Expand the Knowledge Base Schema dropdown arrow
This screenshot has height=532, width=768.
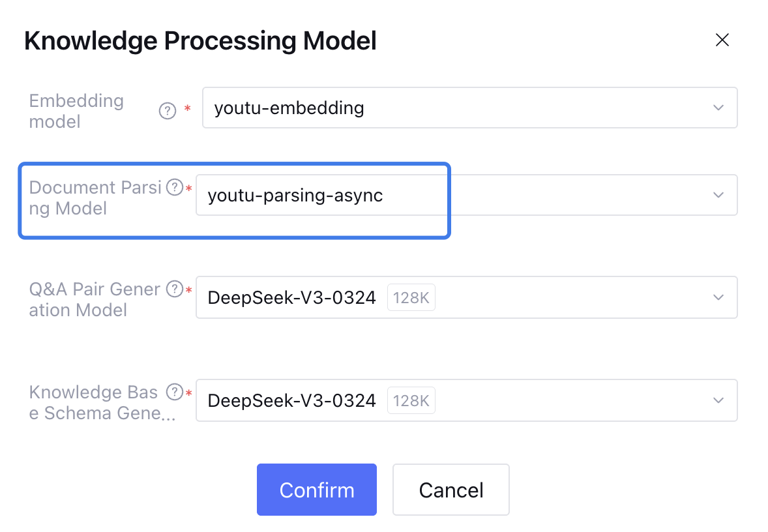[x=718, y=400]
